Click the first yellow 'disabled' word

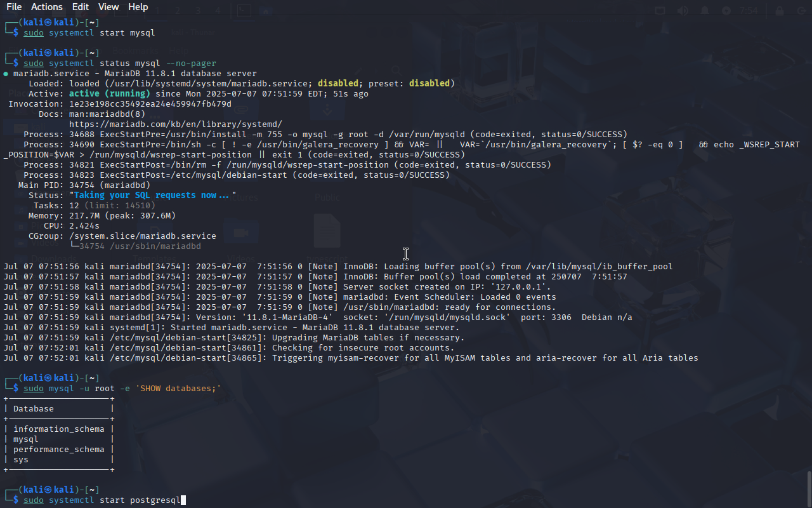(x=337, y=84)
